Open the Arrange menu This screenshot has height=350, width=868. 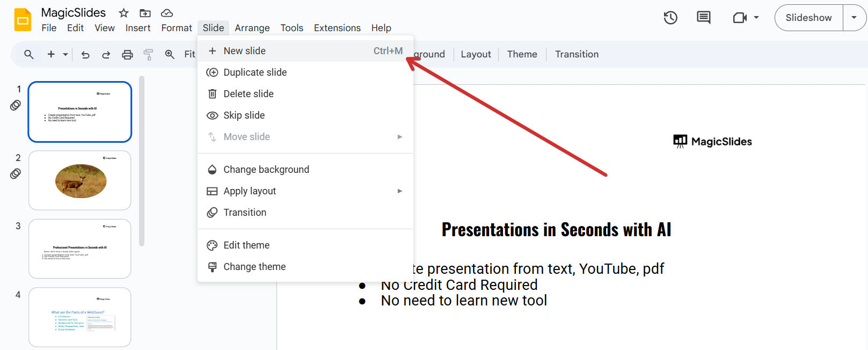(x=252, y=28)
